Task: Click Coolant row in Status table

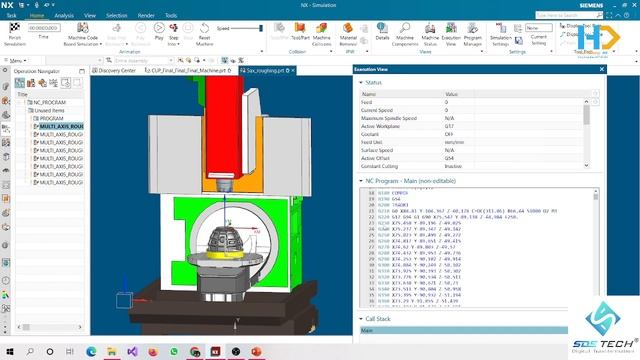Action: (x=472, y=134)
